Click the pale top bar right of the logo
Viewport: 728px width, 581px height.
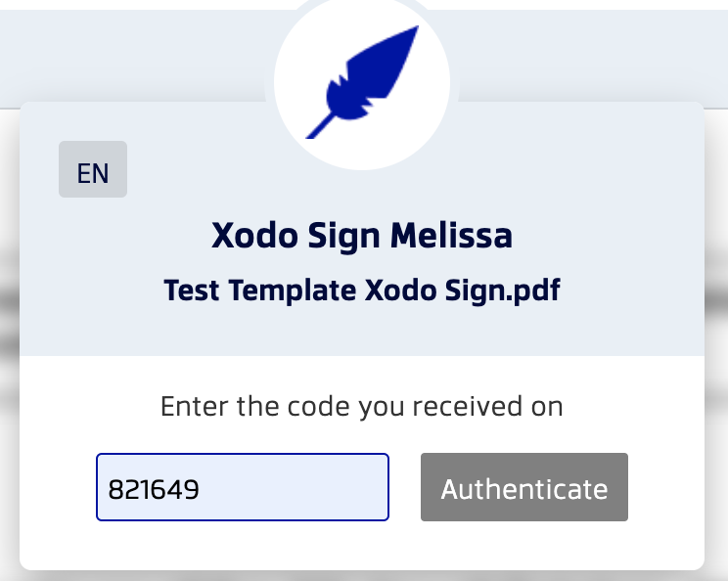(590, 56)
